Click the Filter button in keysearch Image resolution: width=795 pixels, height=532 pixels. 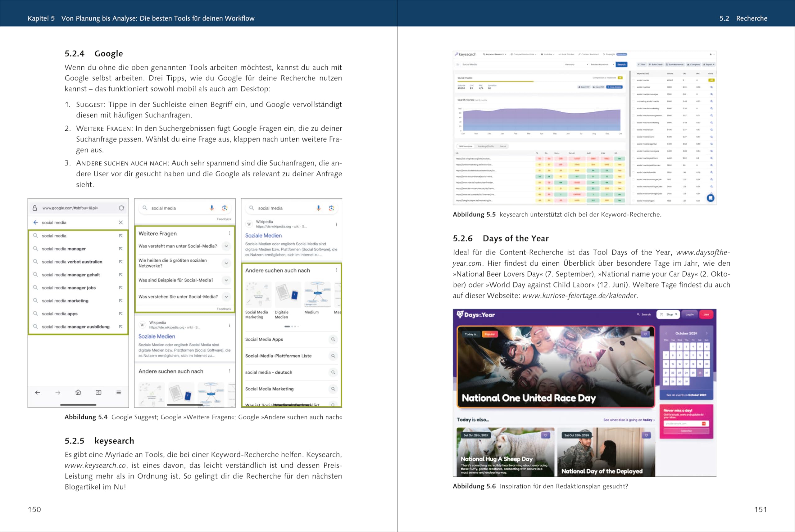coord(641,65)
